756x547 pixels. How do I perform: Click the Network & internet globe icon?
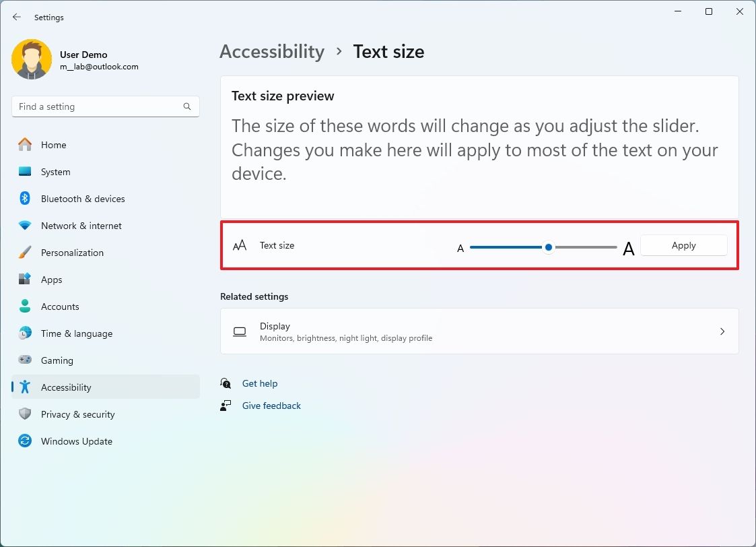[x=25, y=226]
